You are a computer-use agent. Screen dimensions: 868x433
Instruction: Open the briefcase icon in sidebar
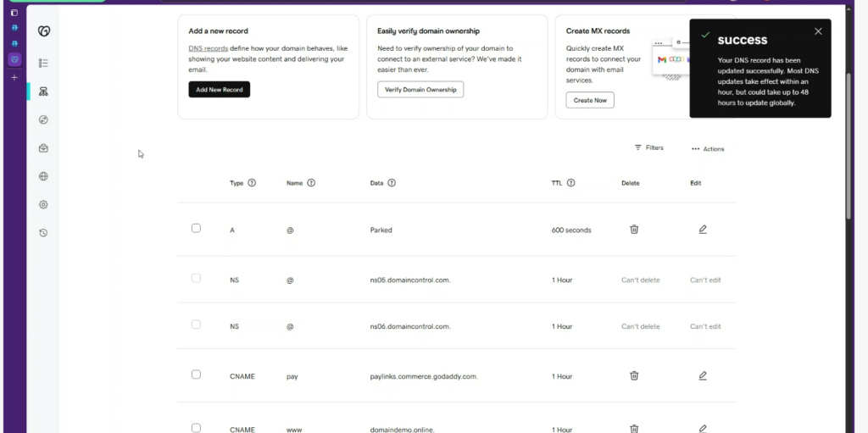point(43,148)
